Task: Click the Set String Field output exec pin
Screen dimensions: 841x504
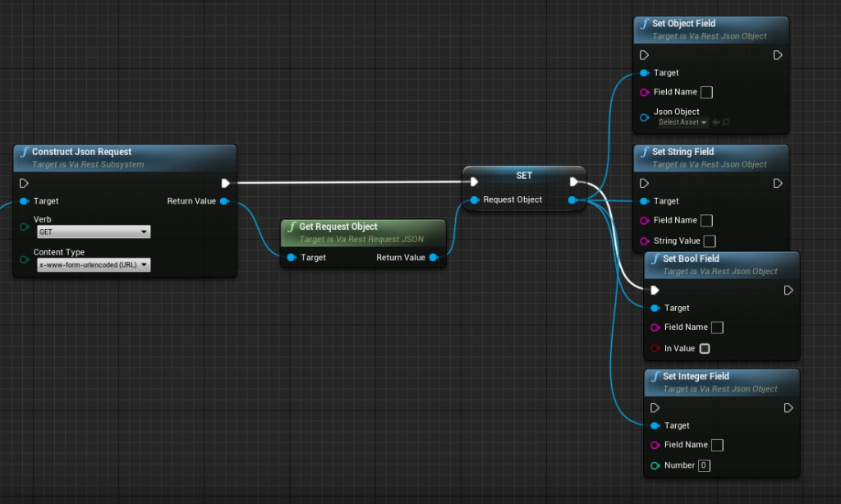Action: (x=777, y=183)
